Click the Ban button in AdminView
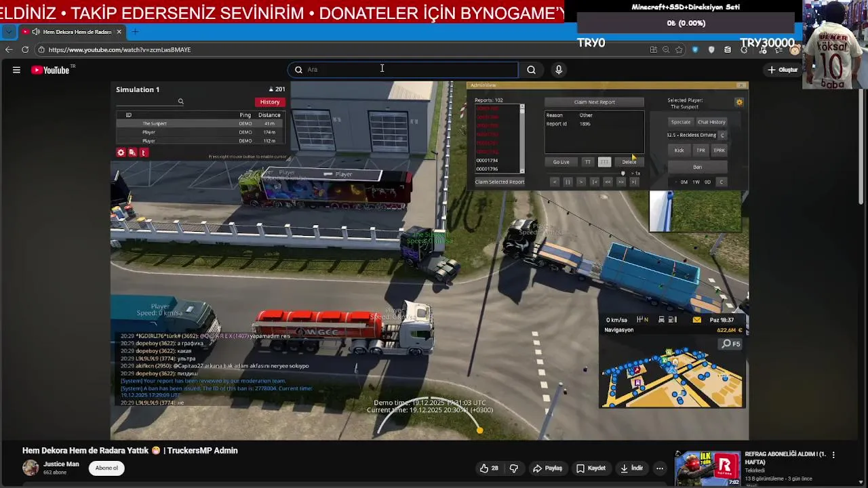868x488 pixels. click(x=697, y=167)
